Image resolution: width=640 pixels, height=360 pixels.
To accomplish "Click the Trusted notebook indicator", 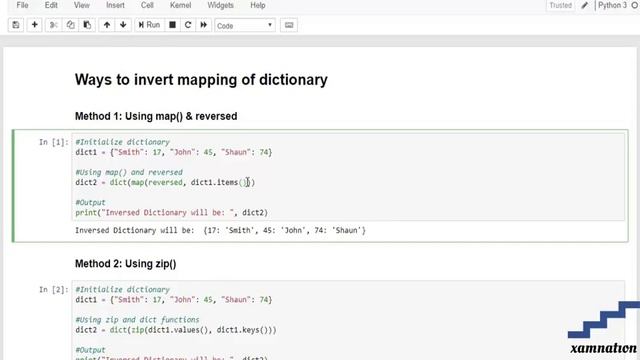I will 560,5.
